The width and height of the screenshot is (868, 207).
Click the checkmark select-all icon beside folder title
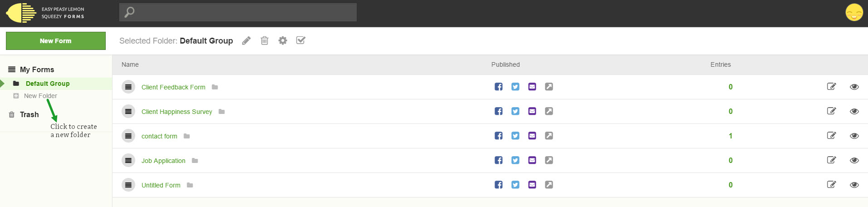coord(300,40)
